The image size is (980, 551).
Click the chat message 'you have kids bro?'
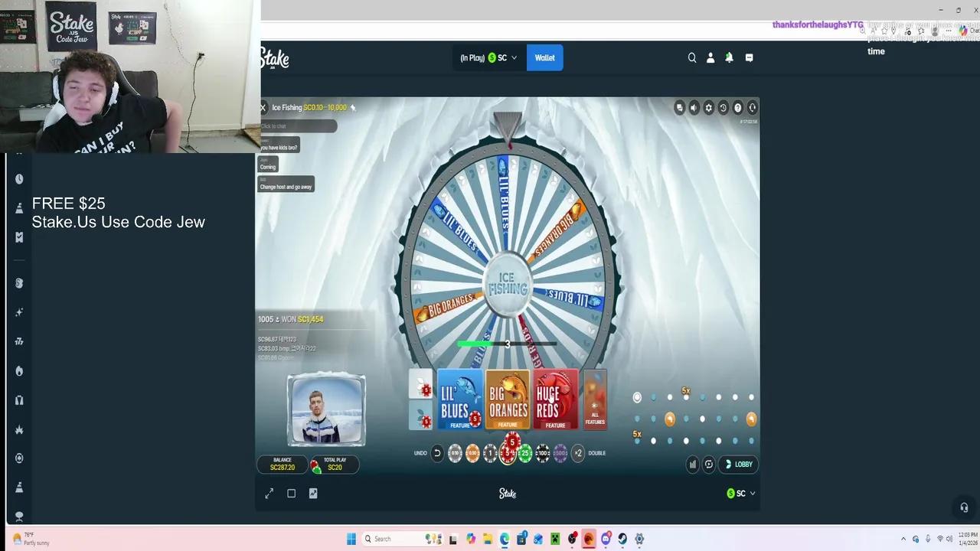[279, 145]
